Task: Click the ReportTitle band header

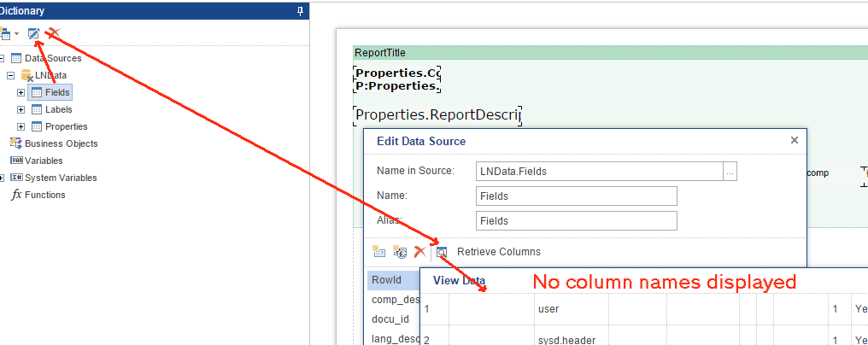Action: 610,53
